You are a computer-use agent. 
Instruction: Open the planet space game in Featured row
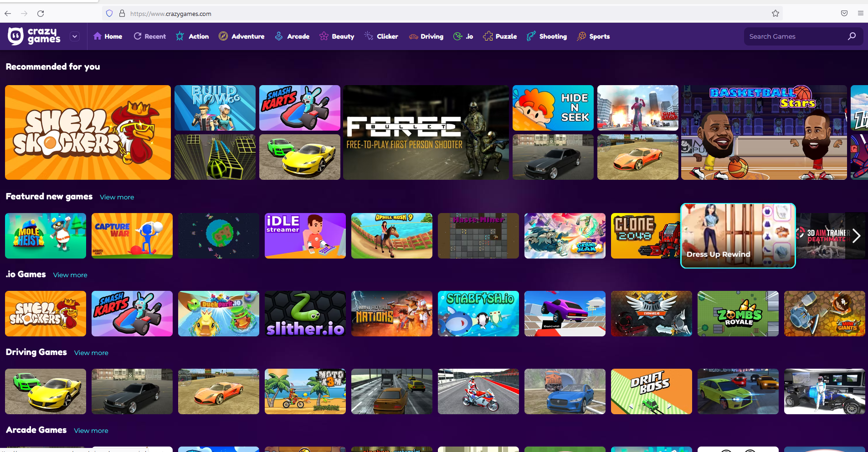219,236
